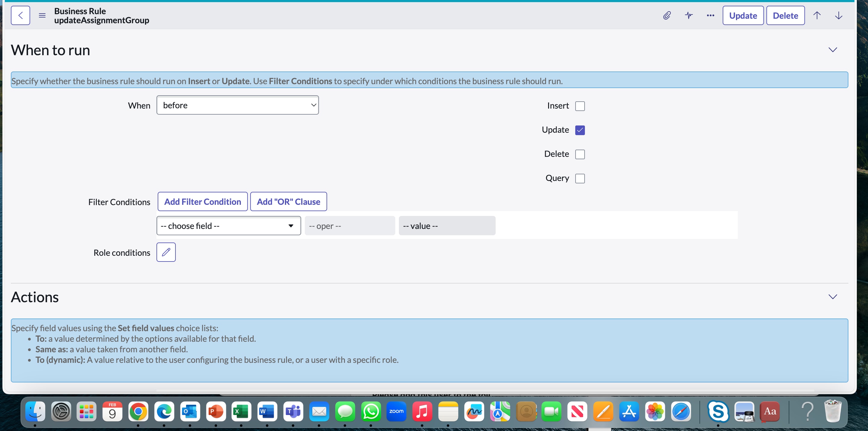Click the back arrow beside Business Rule
868x431 pixels.
tap(20, 15)
